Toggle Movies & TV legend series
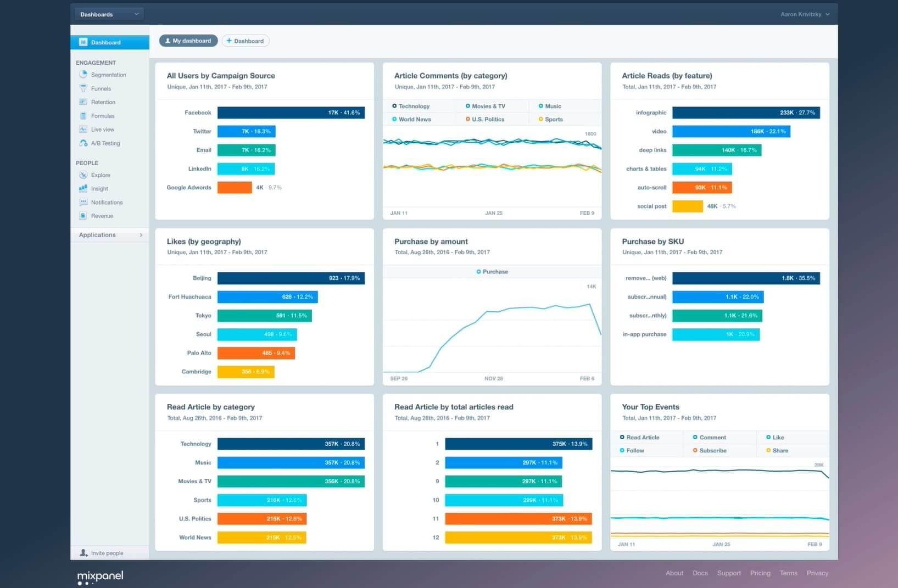The width and height of the screenshot is (898, 588). [486, 106]
